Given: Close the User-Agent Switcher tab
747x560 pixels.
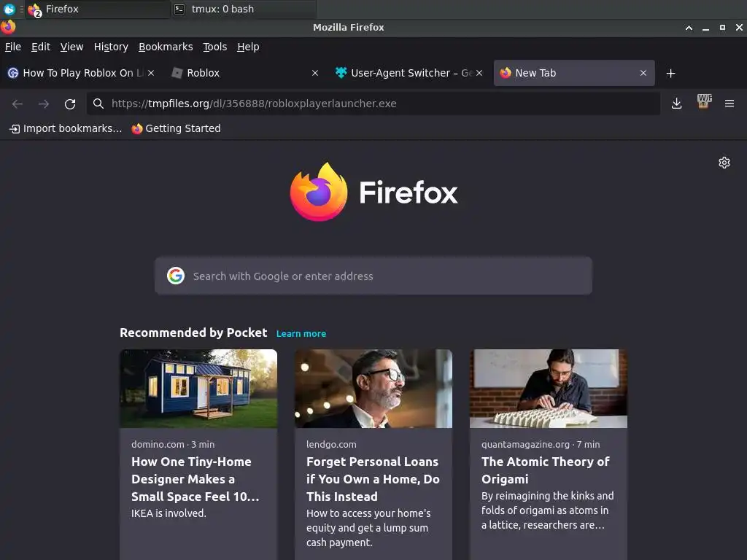Looking at the screenshot, I should tap(479, 73).
